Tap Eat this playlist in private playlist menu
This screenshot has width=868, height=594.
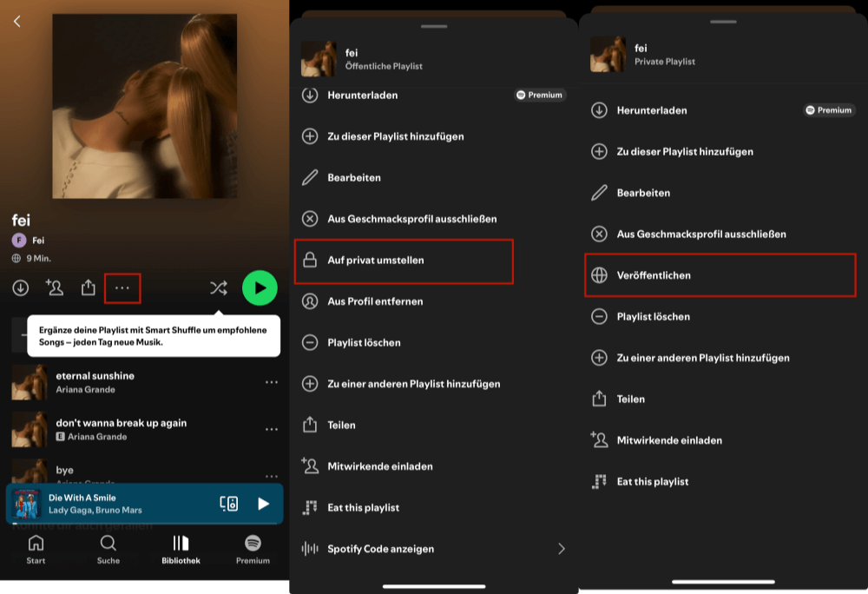(723, 482)
